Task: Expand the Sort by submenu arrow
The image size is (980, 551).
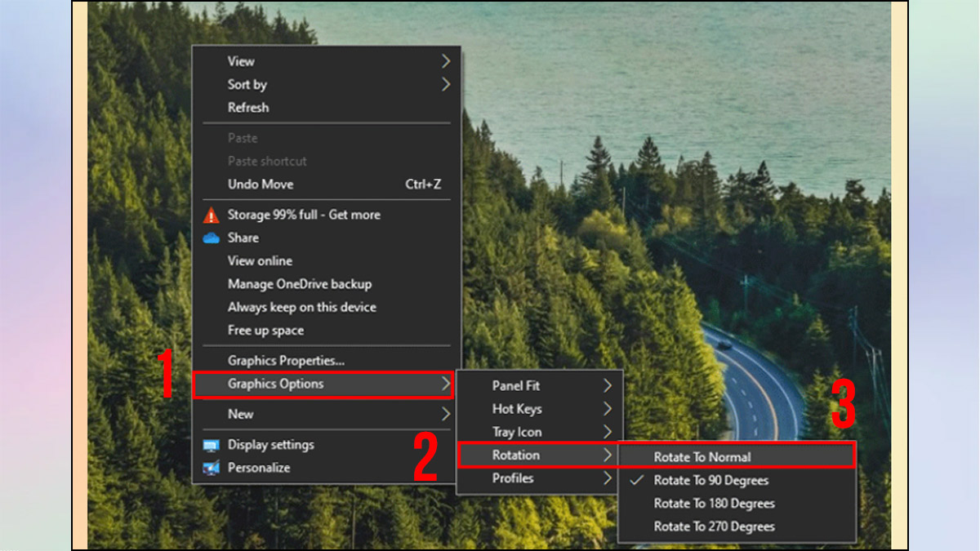Action: coord(445,84)
